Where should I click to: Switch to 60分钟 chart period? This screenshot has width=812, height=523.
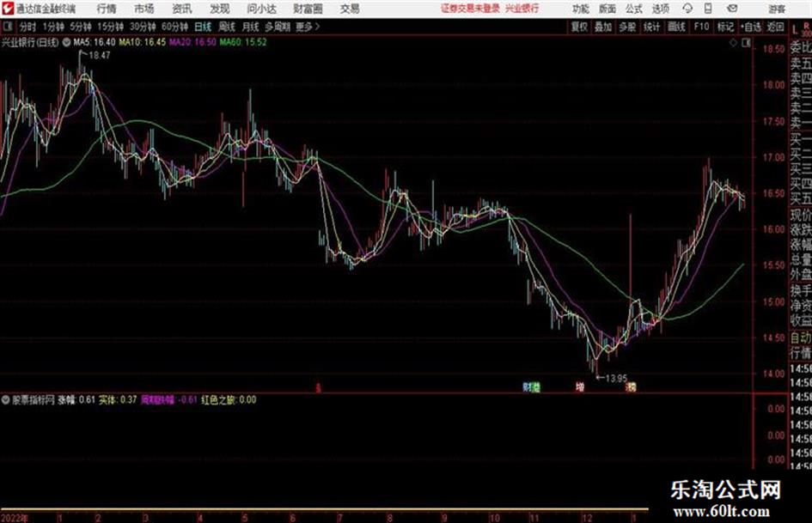tap(174, 27)
